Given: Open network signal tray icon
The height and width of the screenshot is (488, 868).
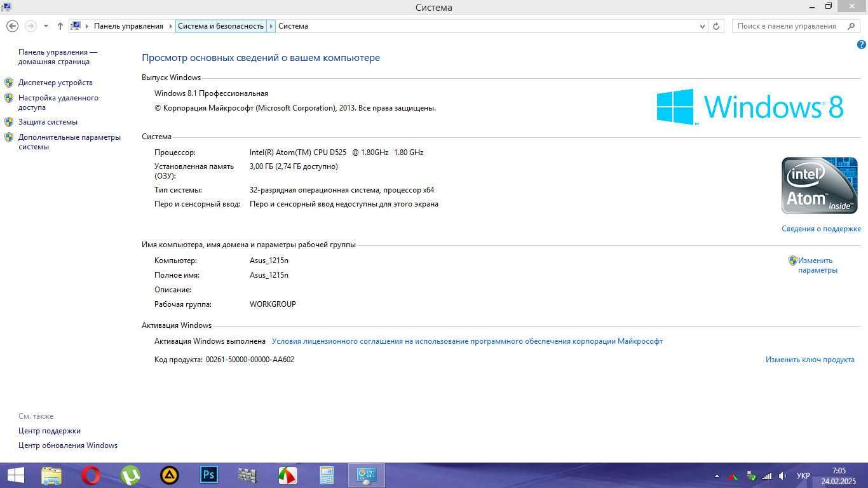Looking at the screenshot, I should (767, 476).
